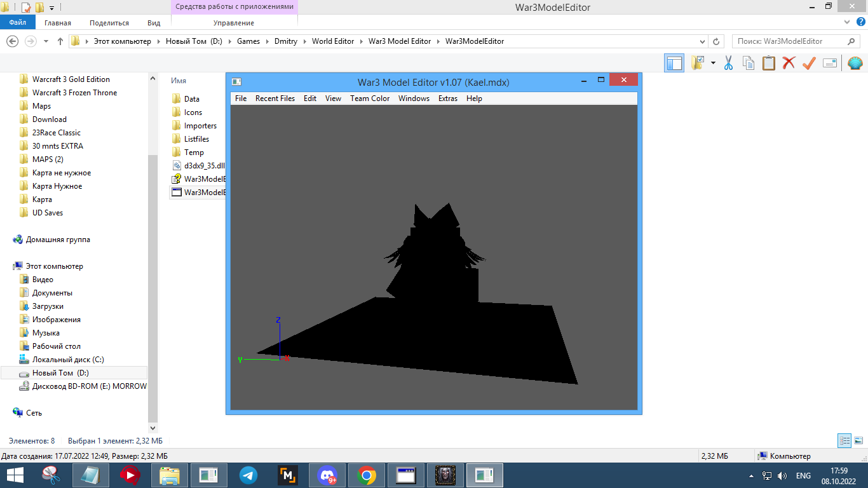Viewport: 868px width, 488px height.
Task: Click the volume speaker icon in system tray
Action: coord(782,475)
